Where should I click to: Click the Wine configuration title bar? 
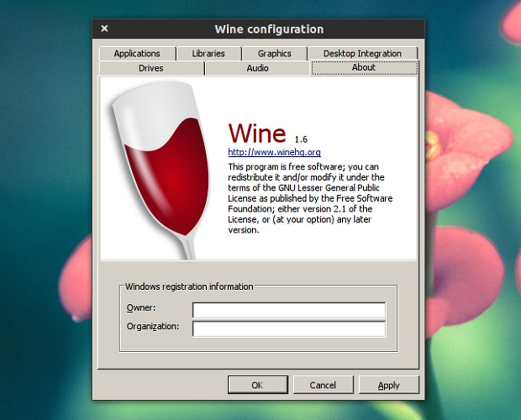coord(269,29)
